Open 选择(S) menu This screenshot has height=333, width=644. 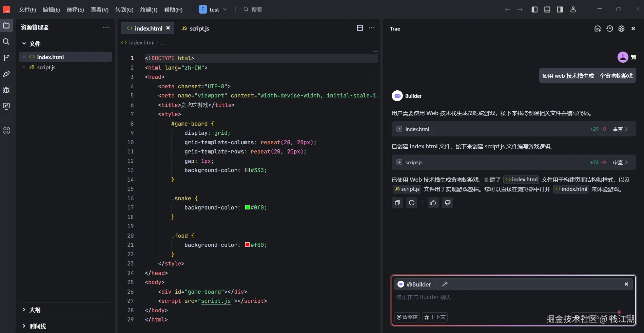(75, 10)
